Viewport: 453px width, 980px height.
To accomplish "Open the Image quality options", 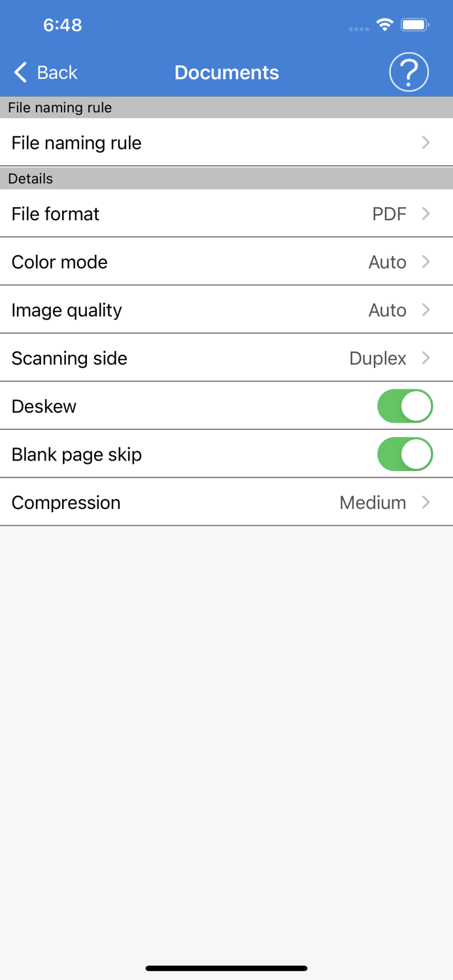I will (226, 310).
